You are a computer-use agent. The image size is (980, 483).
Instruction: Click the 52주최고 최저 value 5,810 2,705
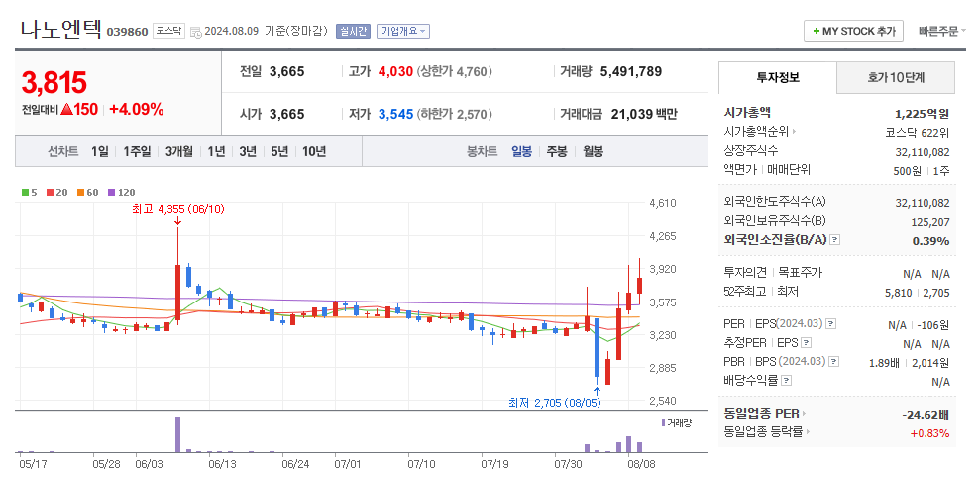[x=919, y=293]
